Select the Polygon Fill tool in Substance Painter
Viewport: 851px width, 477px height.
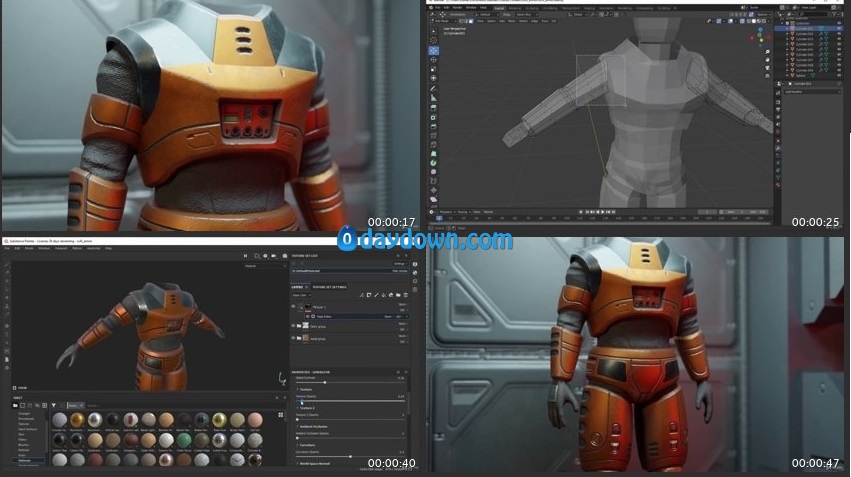(7, 289)
